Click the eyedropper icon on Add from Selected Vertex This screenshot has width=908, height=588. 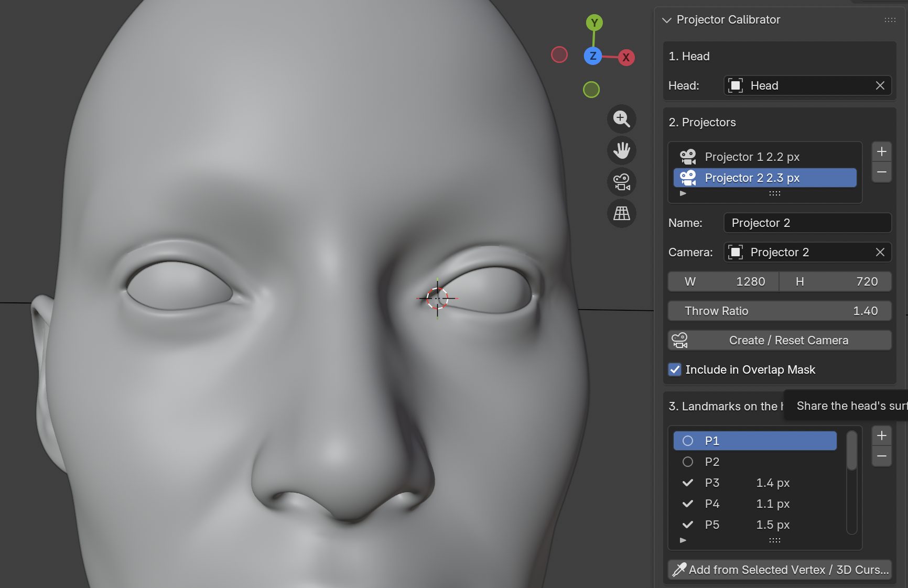point(679,570)
